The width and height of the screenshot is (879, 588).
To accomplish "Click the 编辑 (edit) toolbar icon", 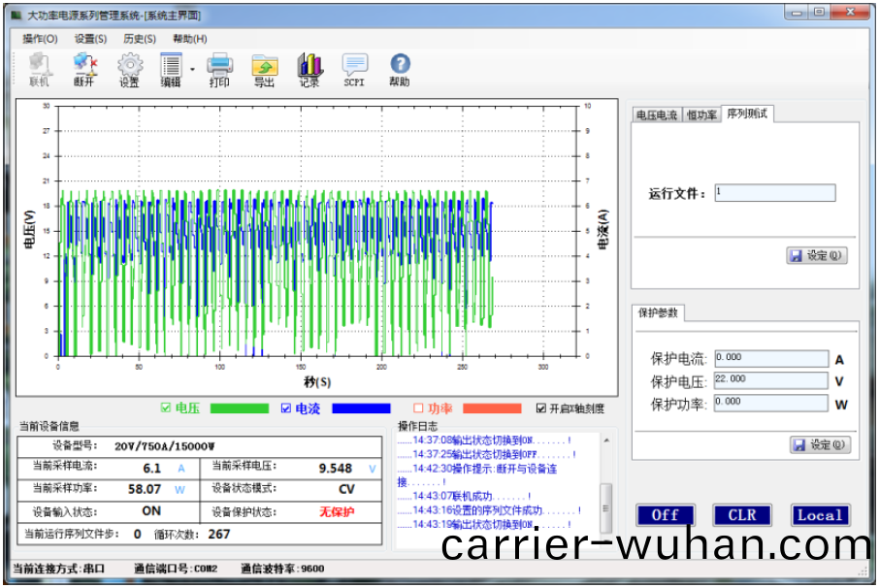I will tap(171, 70).
